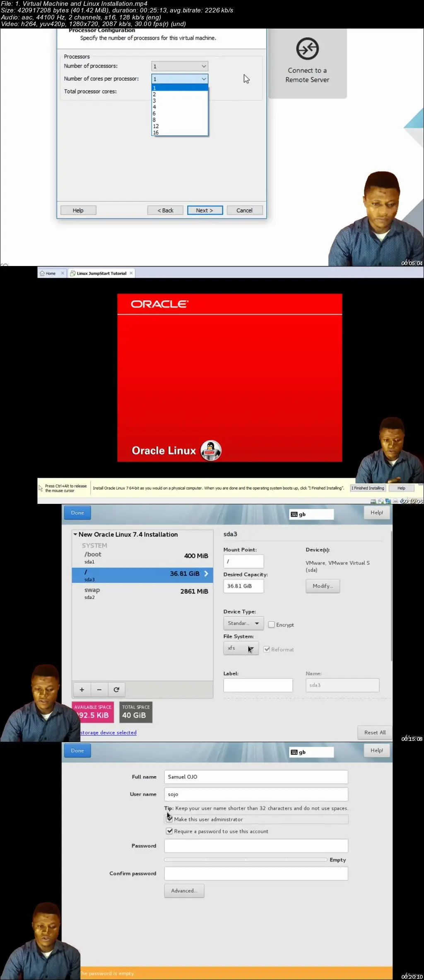Click the Modify... devices button

tap(323, 586)
